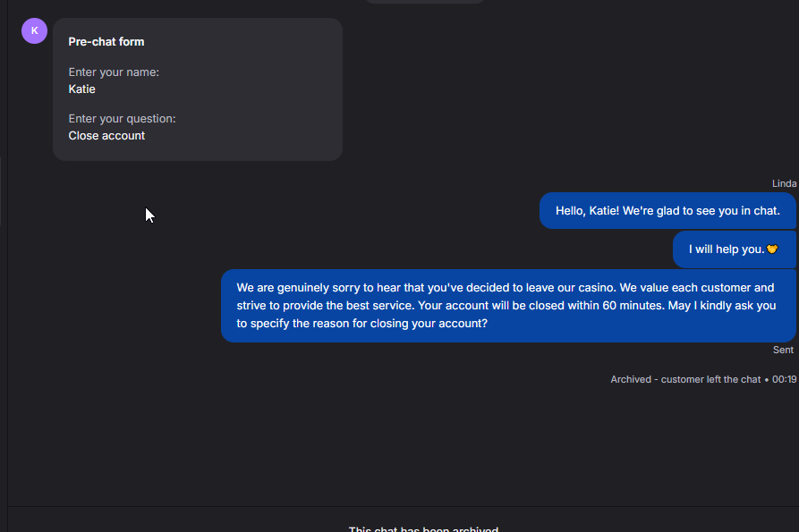This screenshot has height=532, width=799.
Task: Click the left edge panel handle
Action: pyautogui.click(x=2, y=190)
